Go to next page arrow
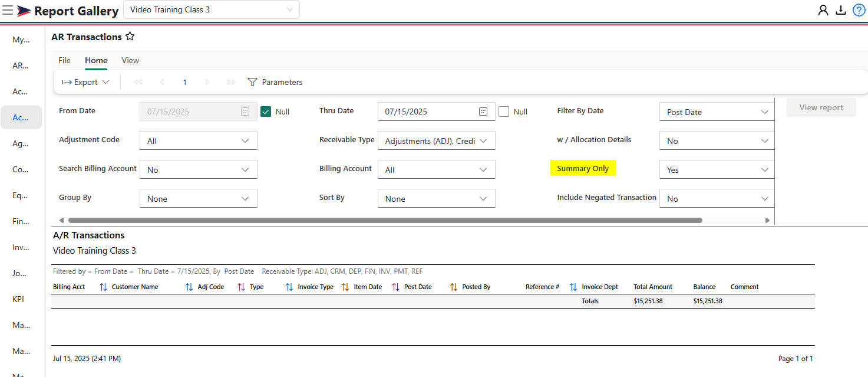This screenshot has height=377, width=868. click(207, 82)
